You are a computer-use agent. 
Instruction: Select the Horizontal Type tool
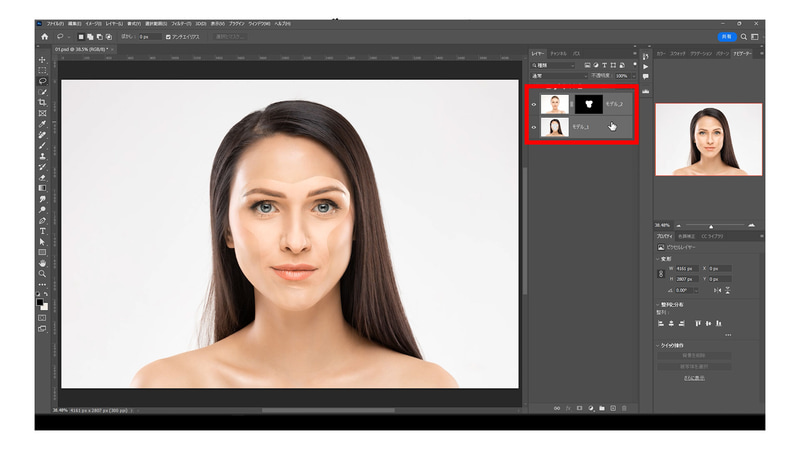point(42,231)
